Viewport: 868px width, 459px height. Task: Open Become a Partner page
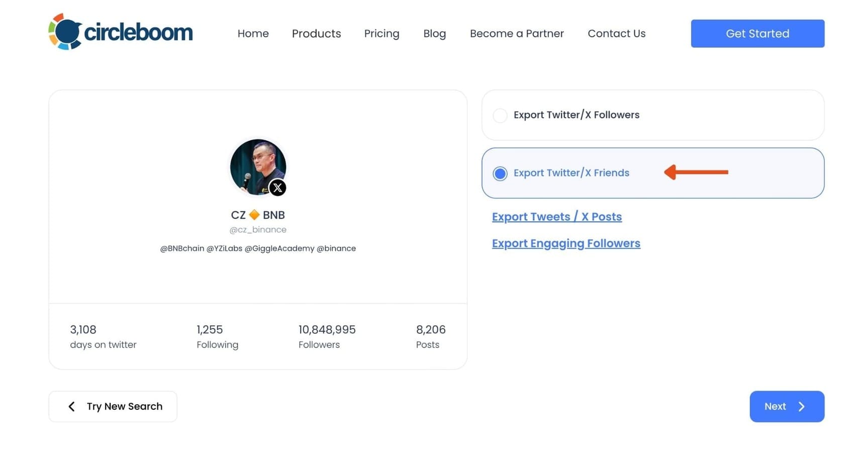517,34
